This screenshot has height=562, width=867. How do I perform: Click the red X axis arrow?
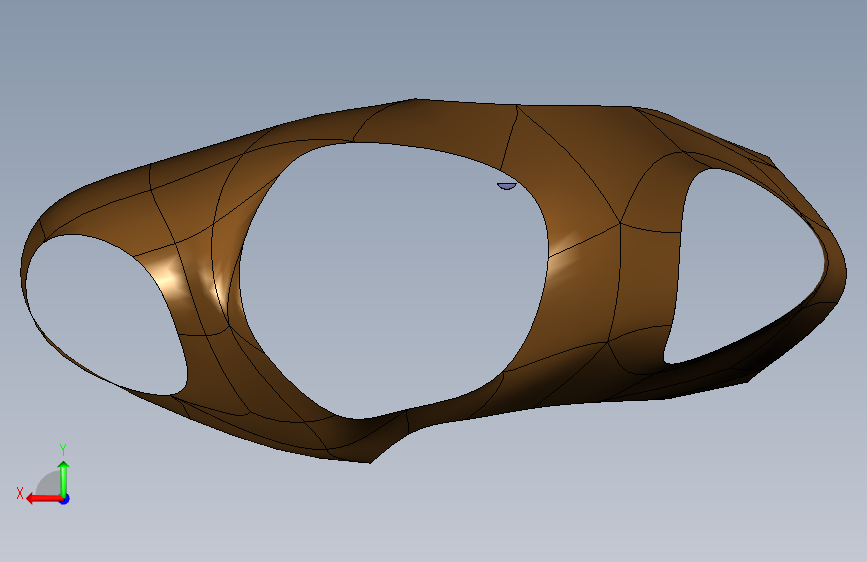click(x=44, y=499)
